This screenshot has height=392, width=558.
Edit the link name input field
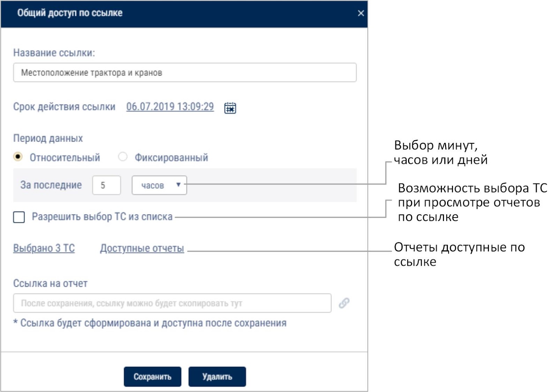click(185, 73)
